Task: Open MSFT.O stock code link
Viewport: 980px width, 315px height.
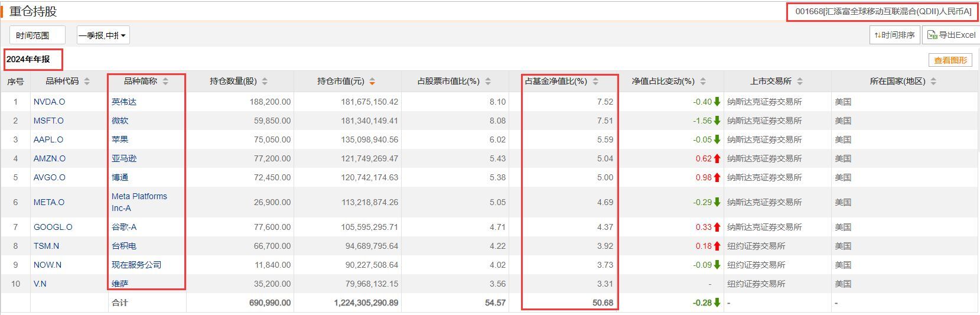Action: 48,121
